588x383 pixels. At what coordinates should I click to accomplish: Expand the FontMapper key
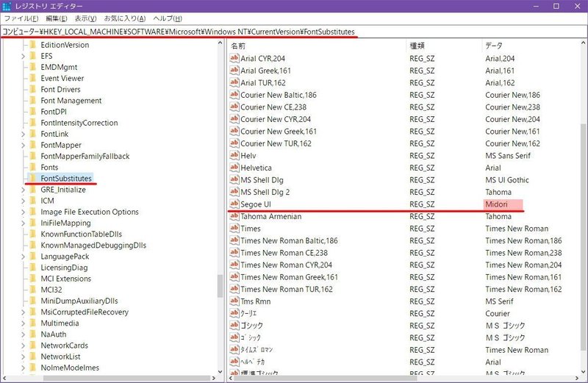click(23, 145)
